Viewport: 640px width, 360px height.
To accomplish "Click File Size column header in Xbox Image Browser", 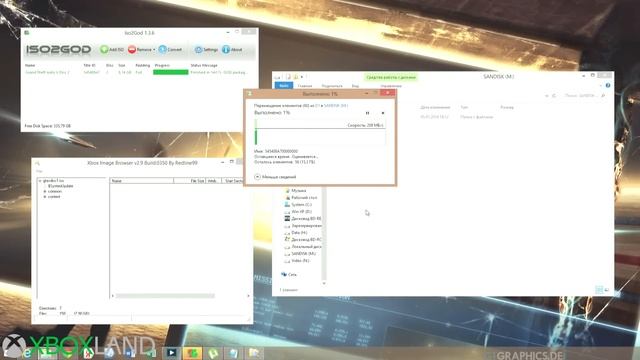I will coord(190,180).
